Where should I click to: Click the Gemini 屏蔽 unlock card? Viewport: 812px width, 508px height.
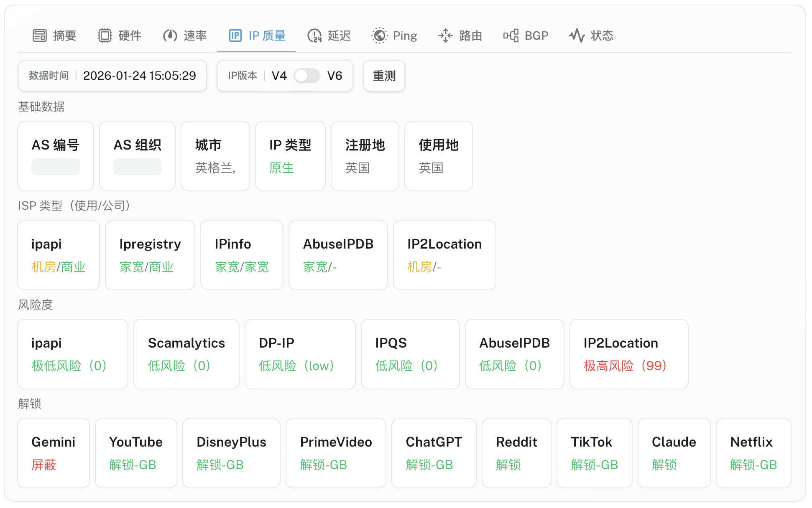point(54,453)
